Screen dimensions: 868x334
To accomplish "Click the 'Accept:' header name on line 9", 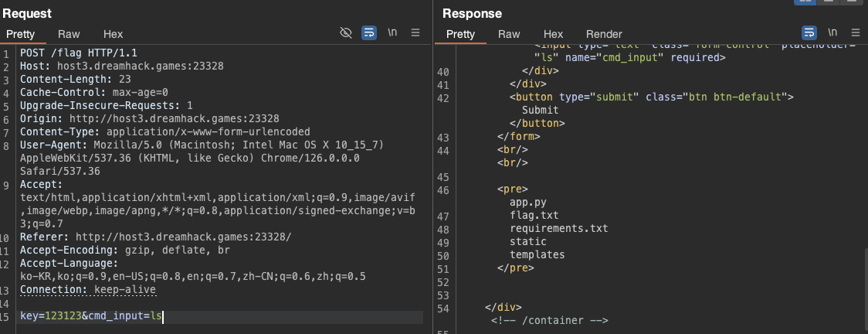I will coord(42,185).
